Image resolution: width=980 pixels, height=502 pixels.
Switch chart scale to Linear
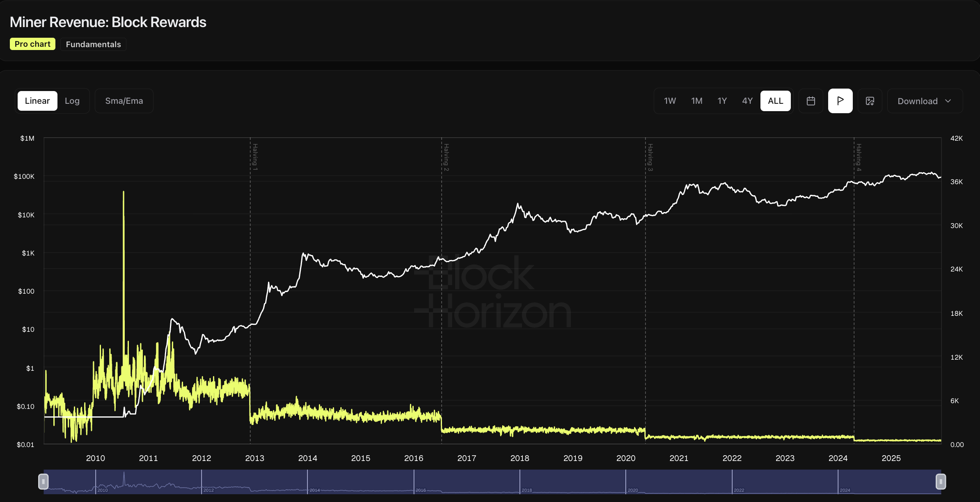click(37, 101)
